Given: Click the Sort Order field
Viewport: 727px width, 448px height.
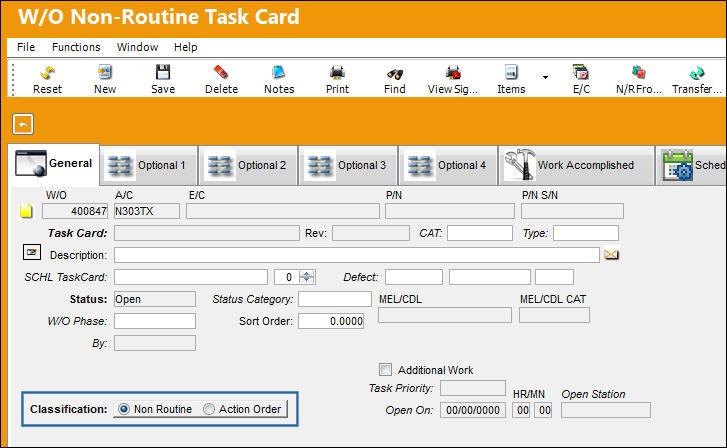Looking at the screenshot, I should 331,321.
